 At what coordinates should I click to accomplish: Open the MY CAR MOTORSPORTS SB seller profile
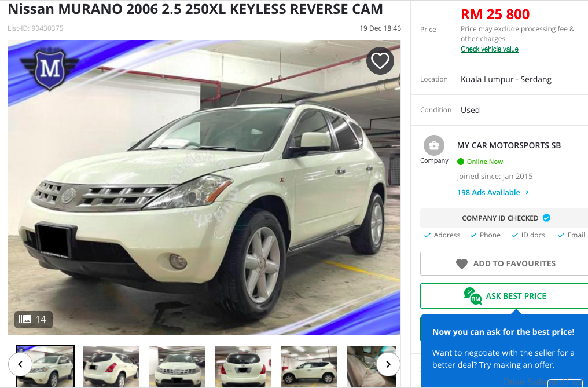point(509,145)
